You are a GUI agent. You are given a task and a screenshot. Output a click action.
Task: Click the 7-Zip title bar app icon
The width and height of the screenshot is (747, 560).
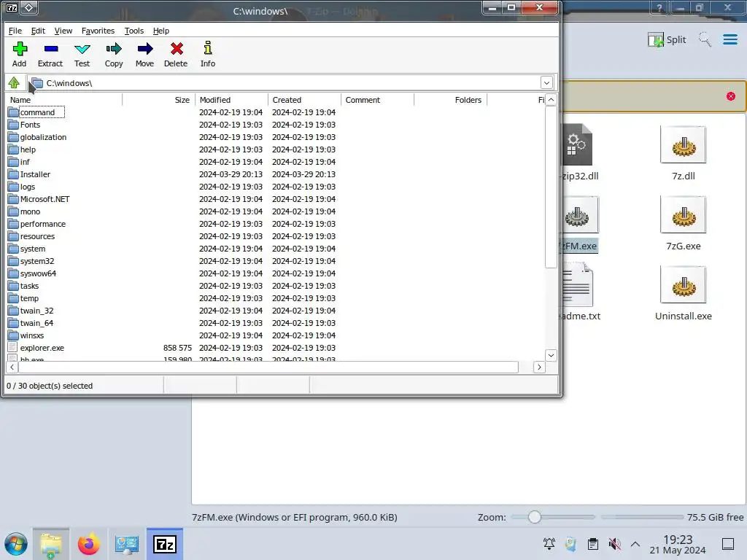click(x=12, y=7)
